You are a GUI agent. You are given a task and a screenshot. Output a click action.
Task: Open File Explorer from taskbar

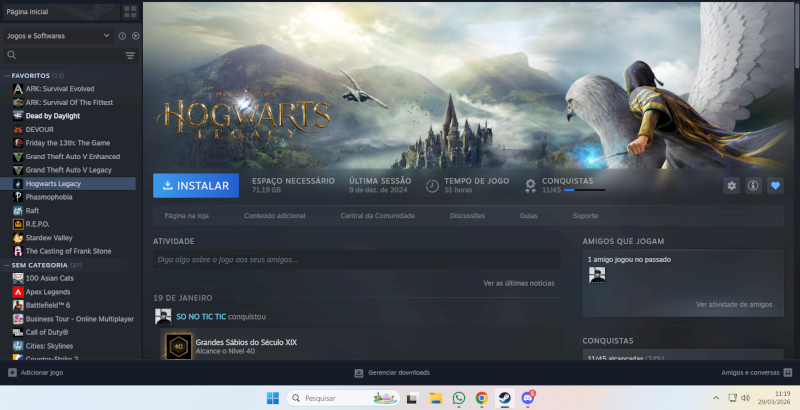435,398
